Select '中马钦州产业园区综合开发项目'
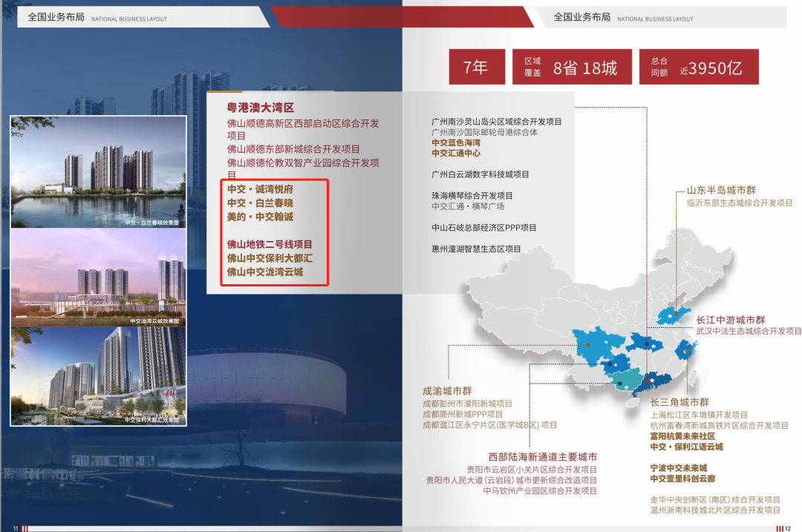This screenshot has width=802, height=532. [540, 491]
